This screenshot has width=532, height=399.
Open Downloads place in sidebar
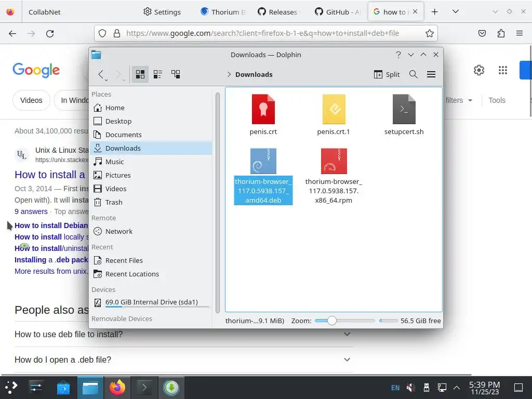151,148
